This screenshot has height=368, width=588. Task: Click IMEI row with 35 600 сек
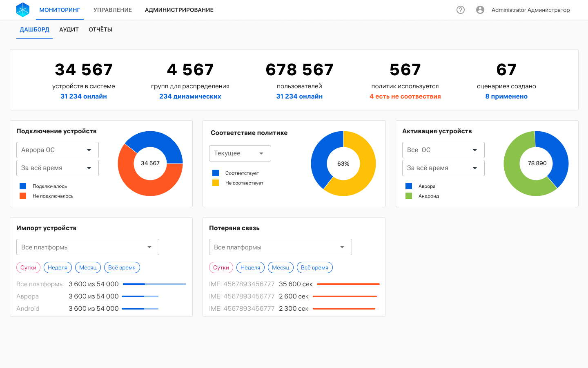pos(294,284)
